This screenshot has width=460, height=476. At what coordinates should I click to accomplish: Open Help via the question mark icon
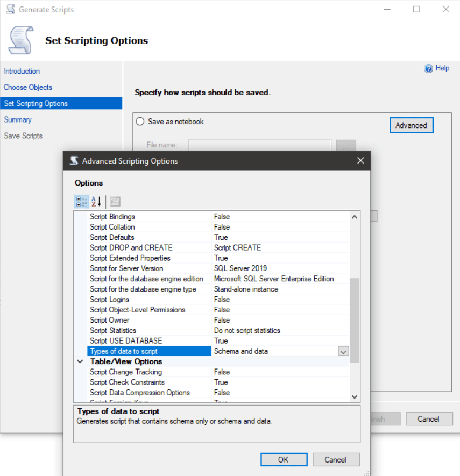[x=429, y=68]
